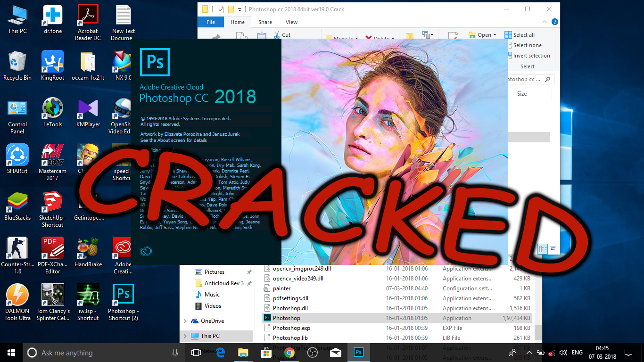644x362 pixels.
Task: Launch Counter-Strike 1.6 desktop icon
Action: 17,256
